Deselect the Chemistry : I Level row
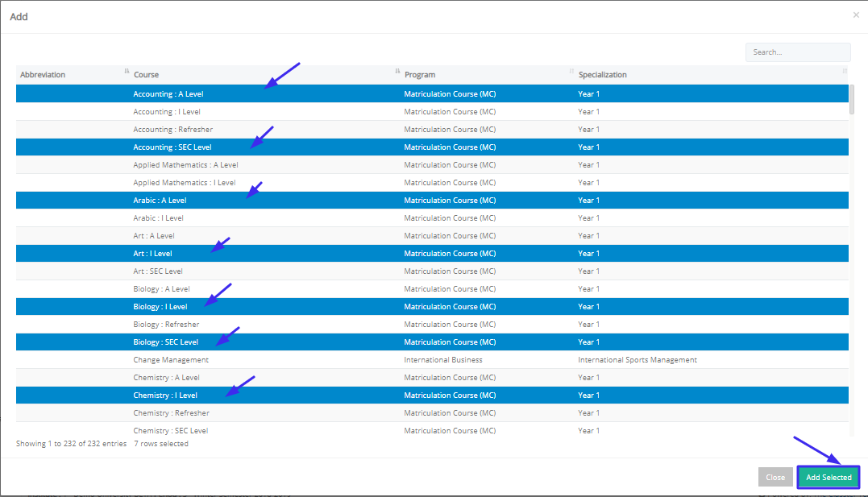 pyautogui.click(x=432, y=396)
